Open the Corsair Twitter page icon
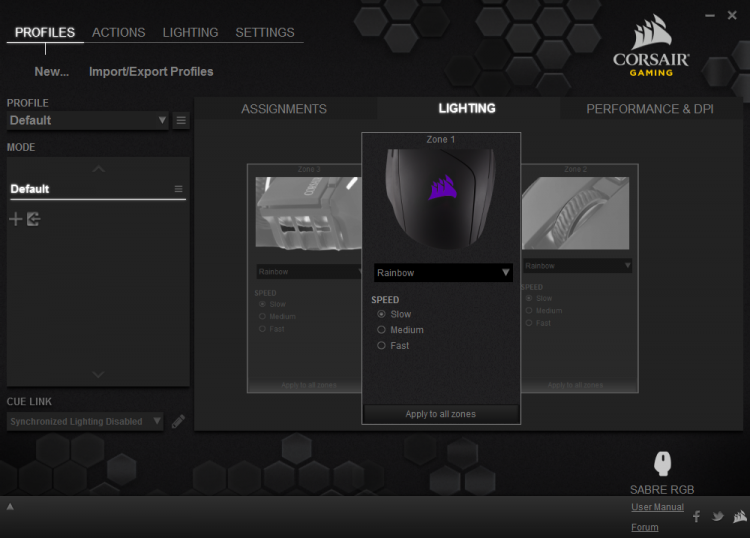 point(717,516)
